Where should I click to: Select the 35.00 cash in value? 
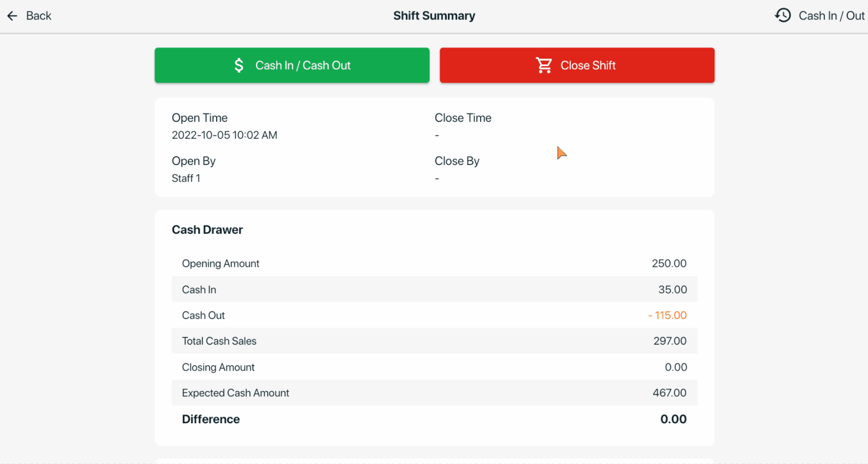(672, 290)
